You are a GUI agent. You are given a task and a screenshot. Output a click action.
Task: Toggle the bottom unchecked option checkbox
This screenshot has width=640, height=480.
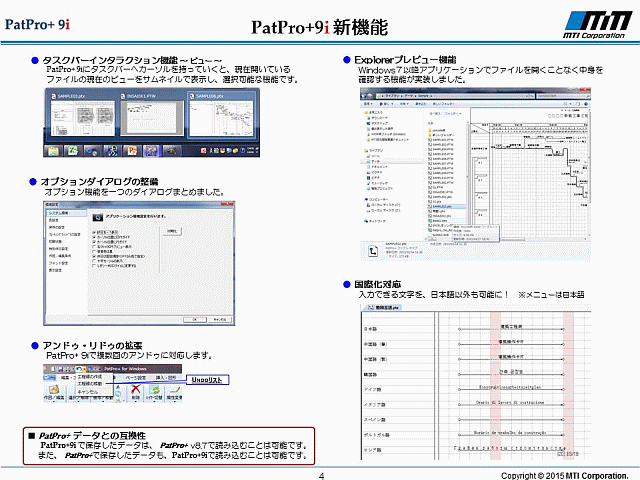click(x=94, y=266)
